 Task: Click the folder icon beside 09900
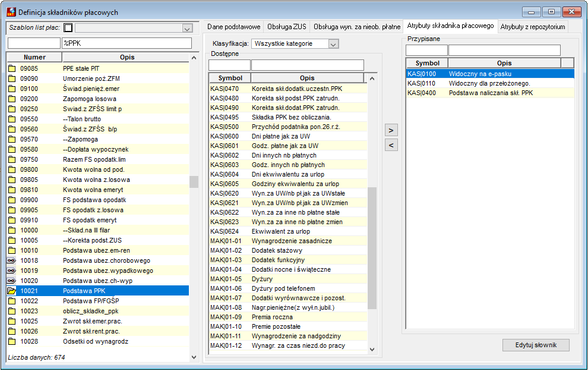click(12, 200)
